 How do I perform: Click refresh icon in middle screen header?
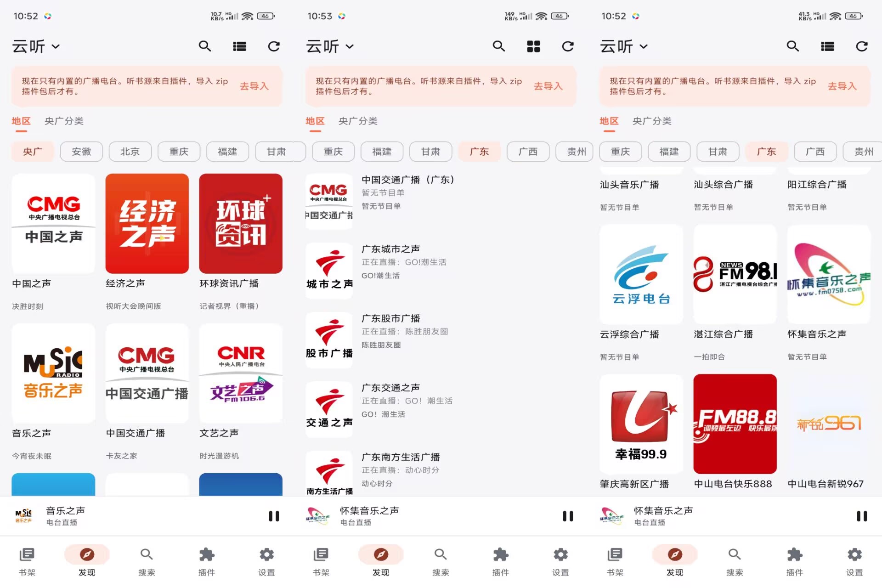pyautogui.click(x=568, y=46)
